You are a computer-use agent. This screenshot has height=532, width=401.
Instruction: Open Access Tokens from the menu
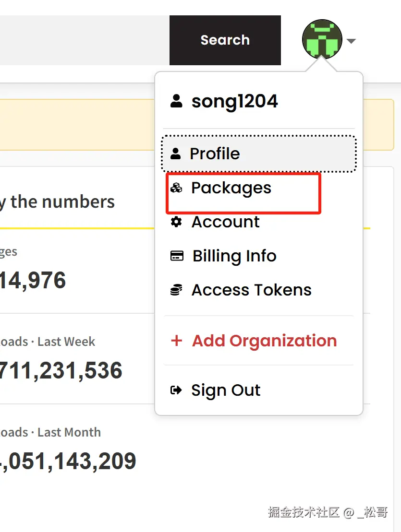(252, 290)
